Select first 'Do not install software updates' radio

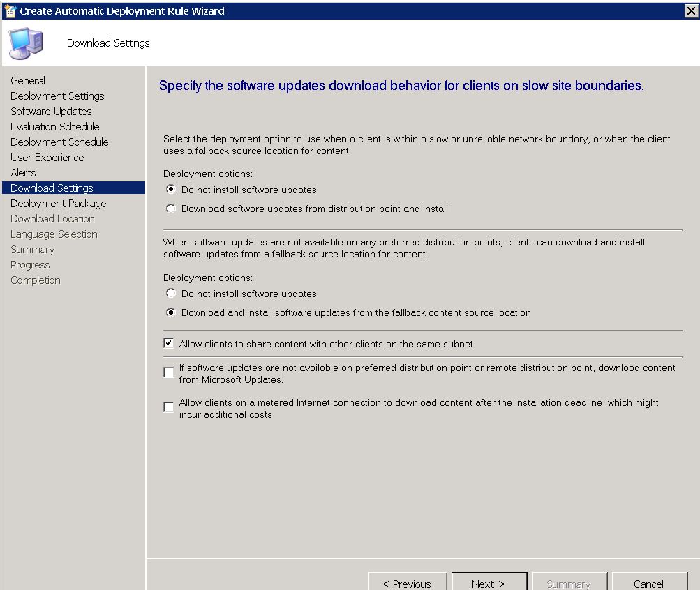[x=170, y=190]
